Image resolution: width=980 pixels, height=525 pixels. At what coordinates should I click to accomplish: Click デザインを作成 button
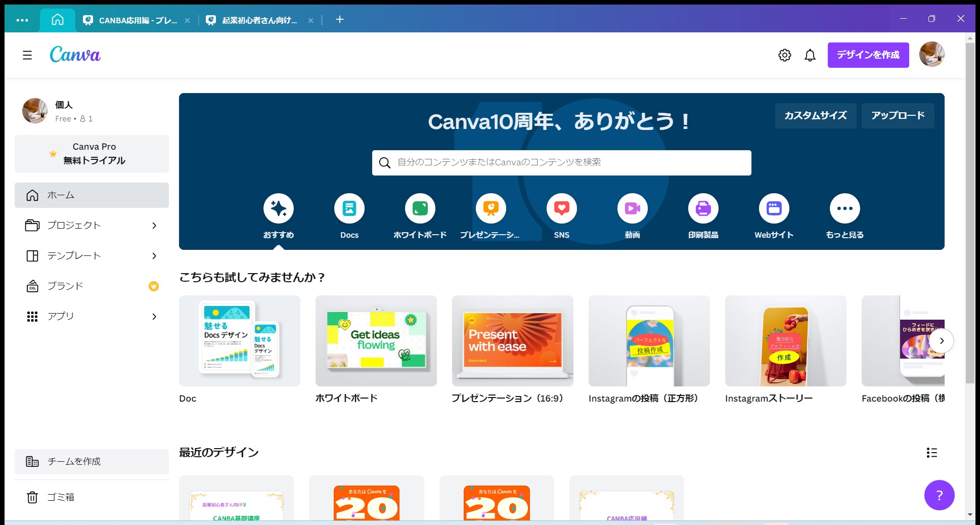click(x=868, y=55)
